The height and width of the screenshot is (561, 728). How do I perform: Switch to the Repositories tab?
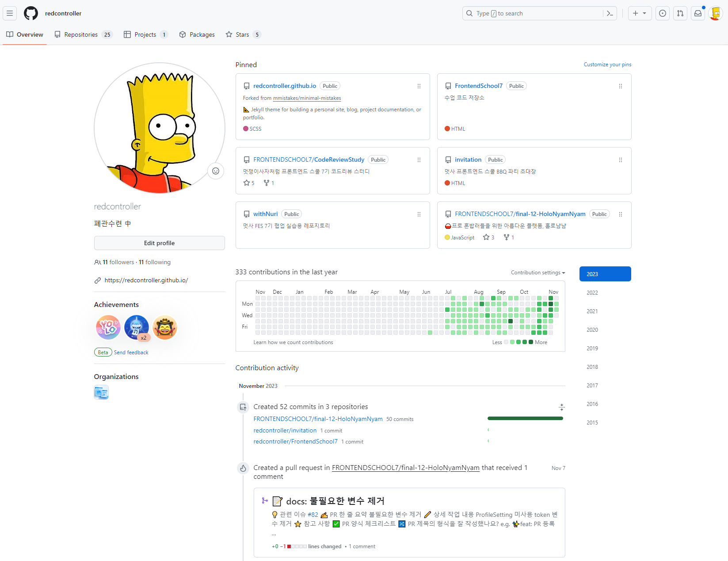pyautogui.click(x=84, y=34)
